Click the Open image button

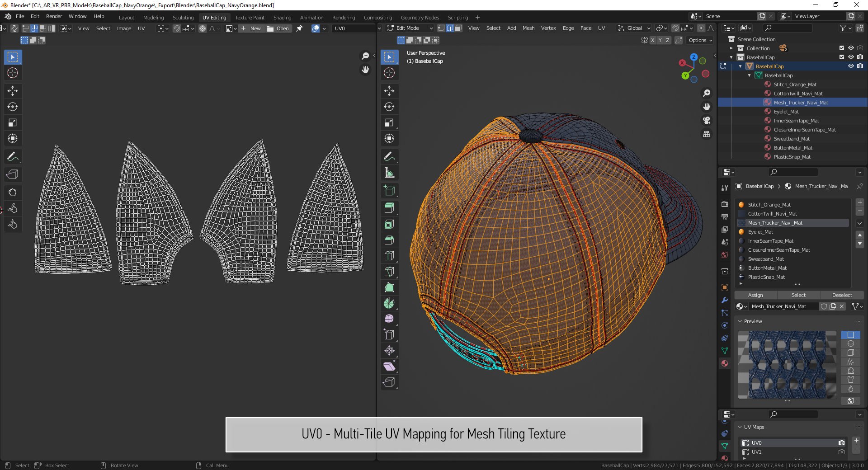tap(278, 28)
